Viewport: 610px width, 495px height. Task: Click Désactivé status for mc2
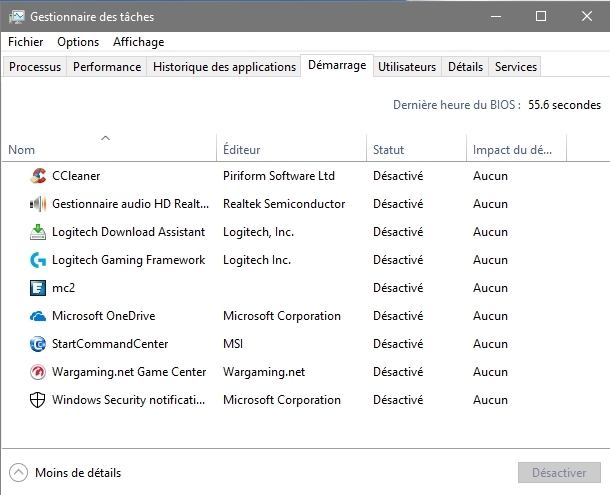[398, 288]
